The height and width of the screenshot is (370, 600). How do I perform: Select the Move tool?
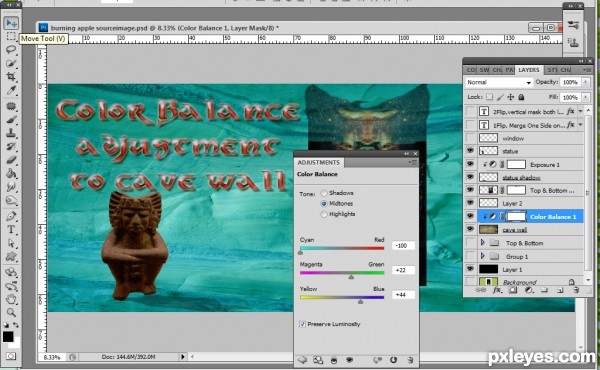(x=11, y=23)
